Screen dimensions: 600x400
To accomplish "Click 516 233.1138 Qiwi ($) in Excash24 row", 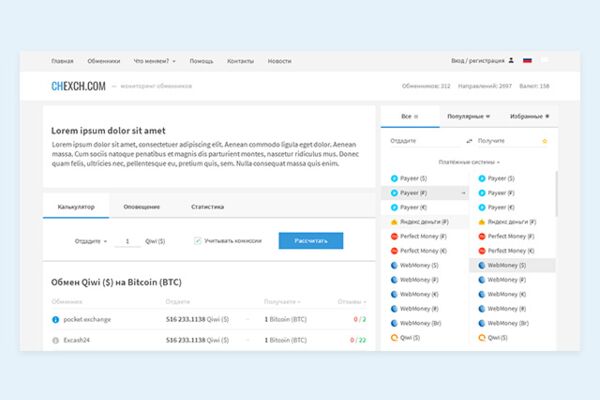I will click(197, 340).
